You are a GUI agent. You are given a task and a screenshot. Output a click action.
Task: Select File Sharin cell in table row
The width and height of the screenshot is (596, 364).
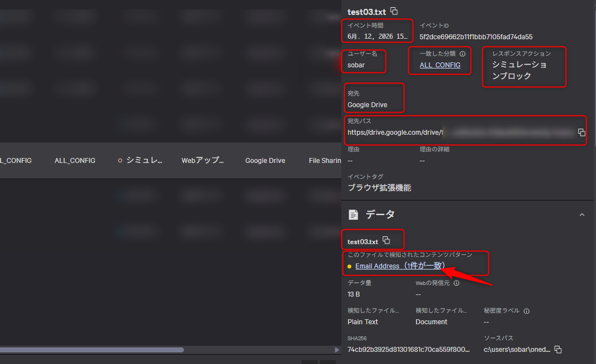[x=325, y=161]
